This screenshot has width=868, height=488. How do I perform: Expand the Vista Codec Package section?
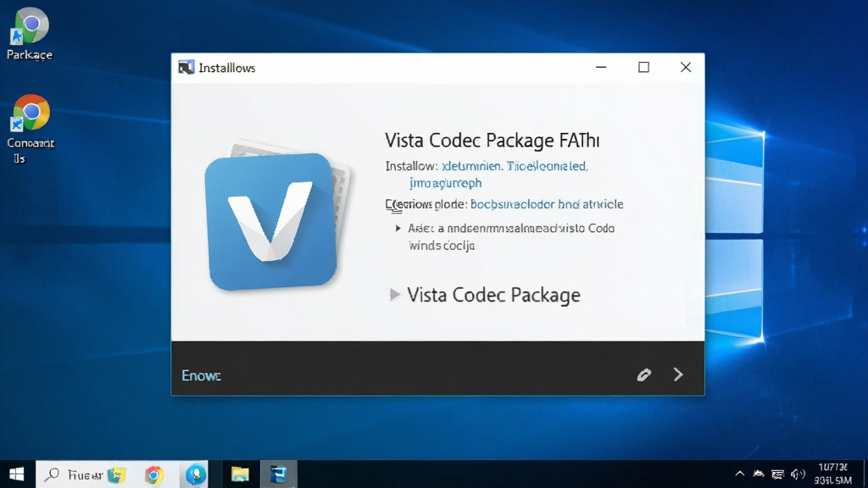coord(394,294)
